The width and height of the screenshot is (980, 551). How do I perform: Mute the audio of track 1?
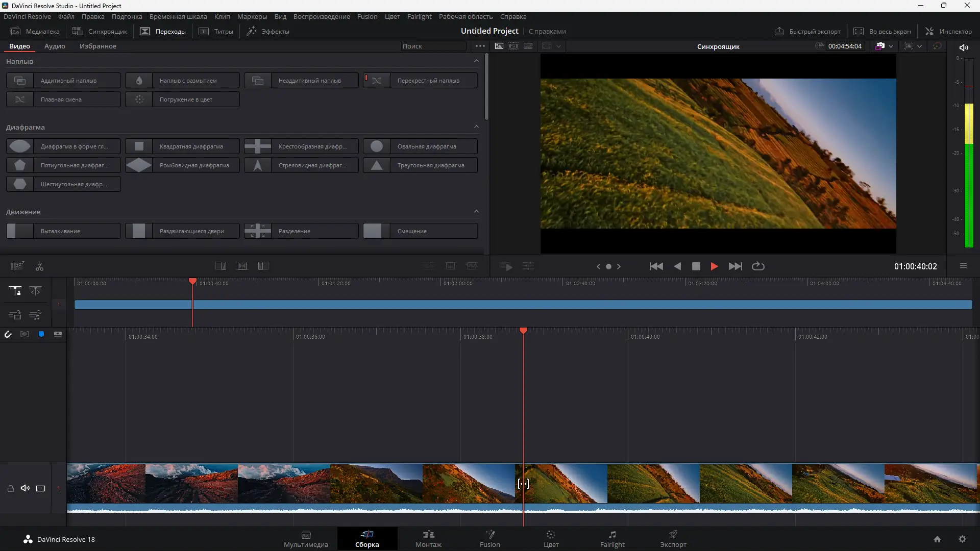coord(25,488)
